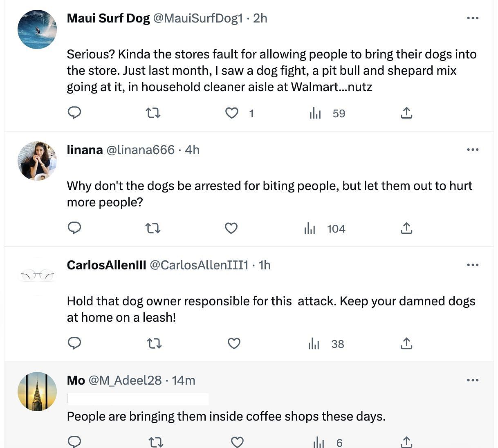Image resolution: width=498 pixels, height=448 pixels.
Task: Open @linana666 profile handle
Action: tap(140, 150)
